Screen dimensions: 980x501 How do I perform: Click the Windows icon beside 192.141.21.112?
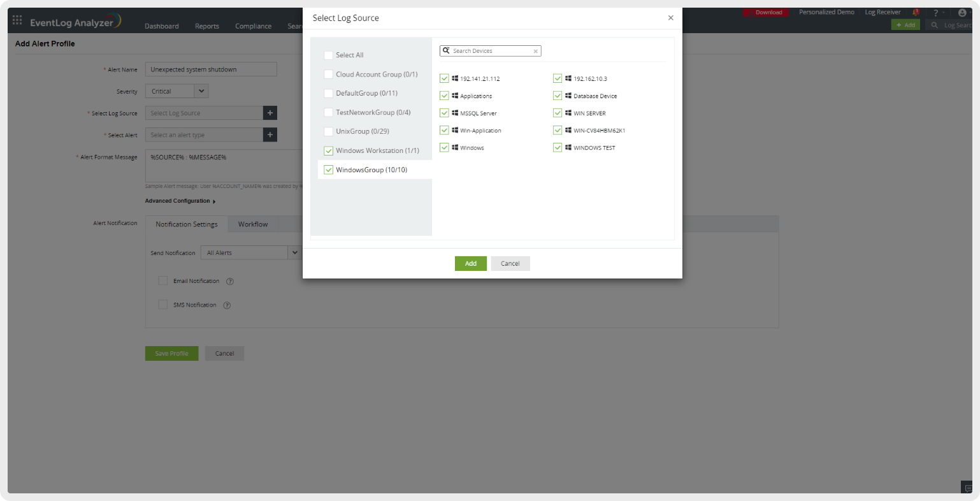[455, 78]
